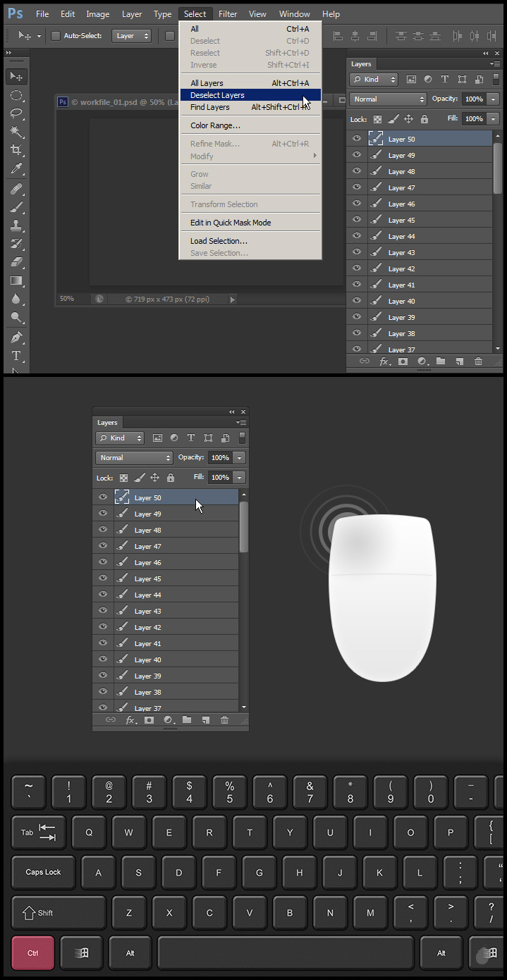Click Deselect Layers in the Select menu

217,95
